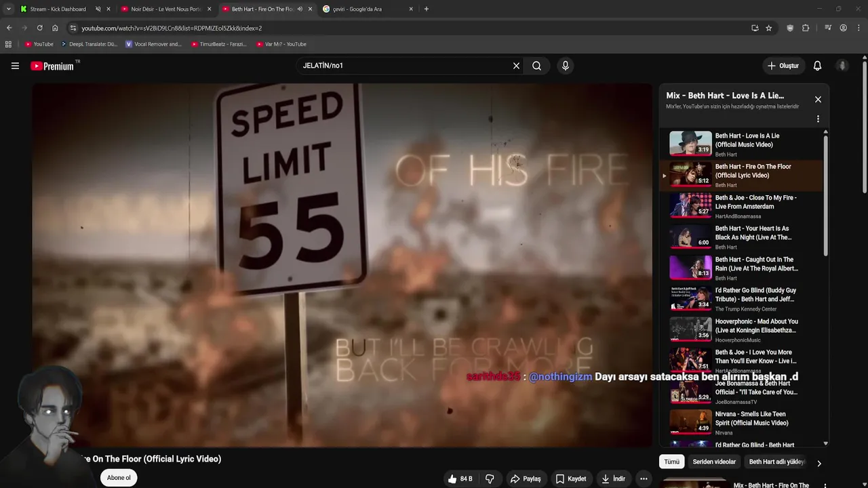Reload the current page
This screenshot has height=488, width=868.
pyautogui.click(x=39, y=28)
